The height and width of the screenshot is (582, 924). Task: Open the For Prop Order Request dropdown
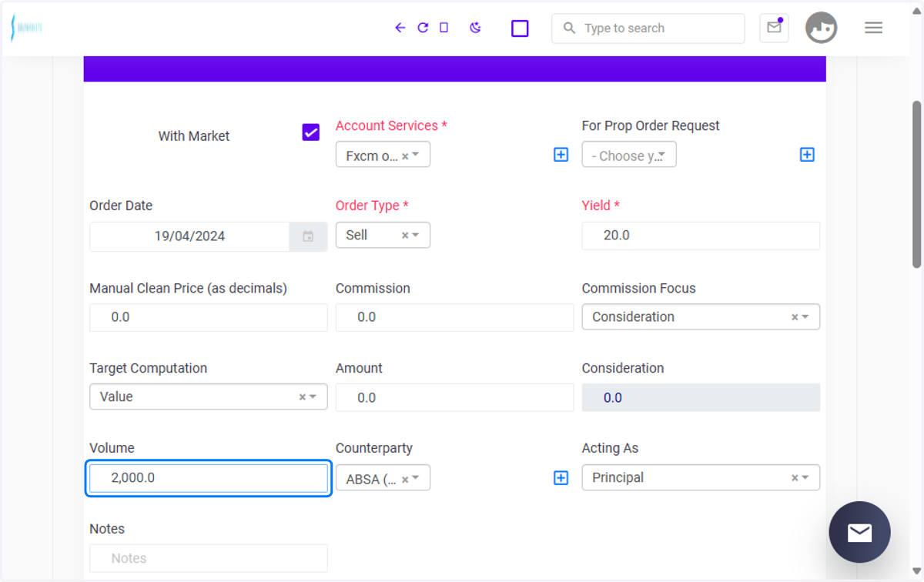pos(629,155)
